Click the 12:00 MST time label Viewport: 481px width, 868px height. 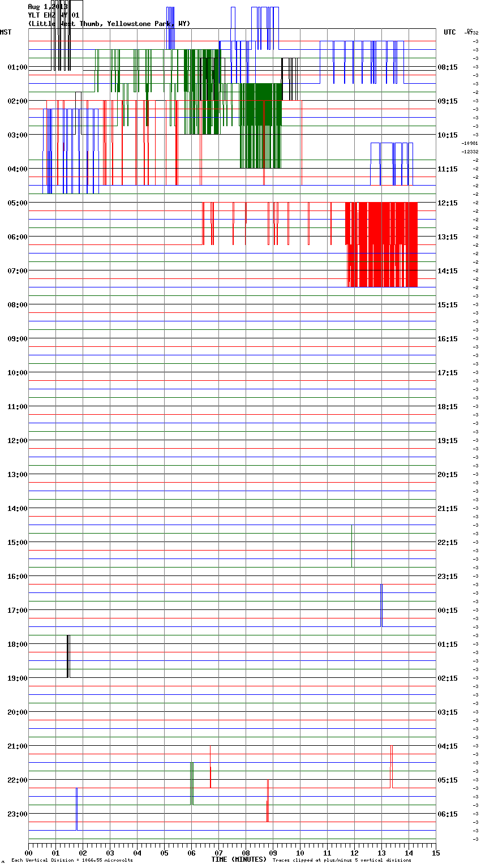pyautogui.click(x=17, y=441)
